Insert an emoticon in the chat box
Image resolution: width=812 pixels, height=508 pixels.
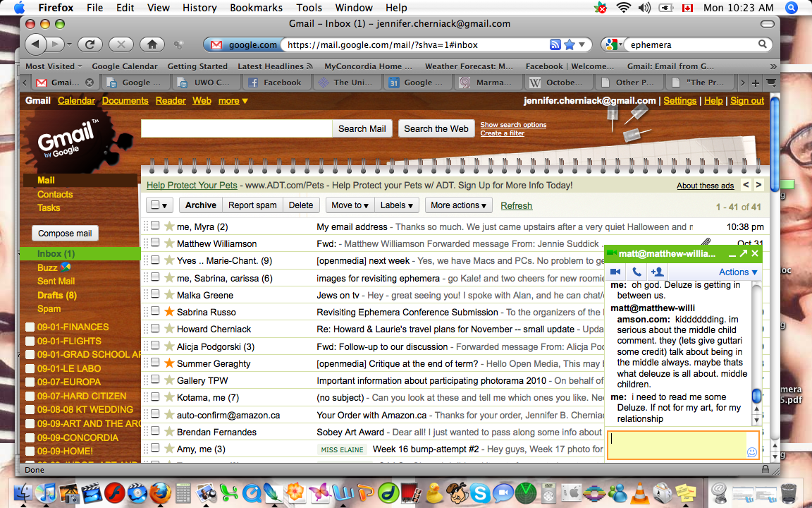pos(752,452)
